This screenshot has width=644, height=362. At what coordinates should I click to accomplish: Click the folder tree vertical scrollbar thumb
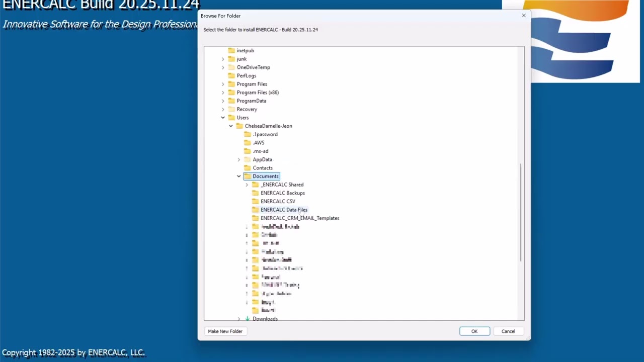[521, 213]
